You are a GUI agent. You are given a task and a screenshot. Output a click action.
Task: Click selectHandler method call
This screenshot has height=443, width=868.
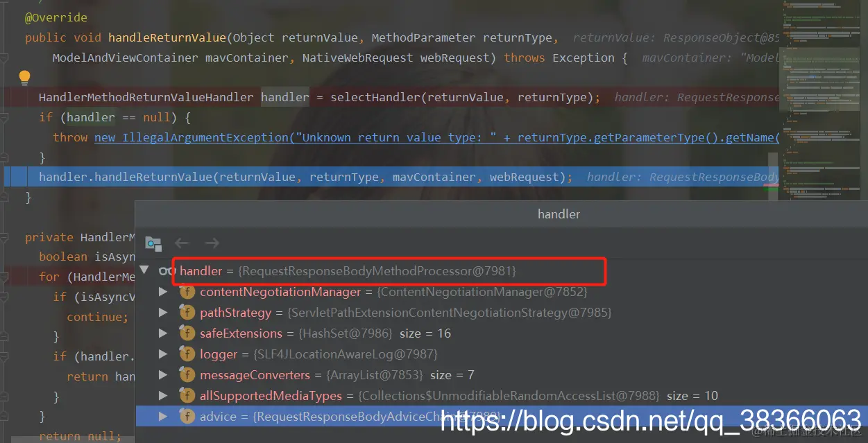point(375,97)
